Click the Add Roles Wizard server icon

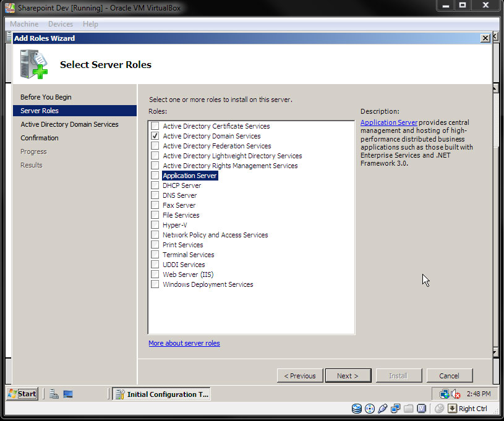(34, 64)
